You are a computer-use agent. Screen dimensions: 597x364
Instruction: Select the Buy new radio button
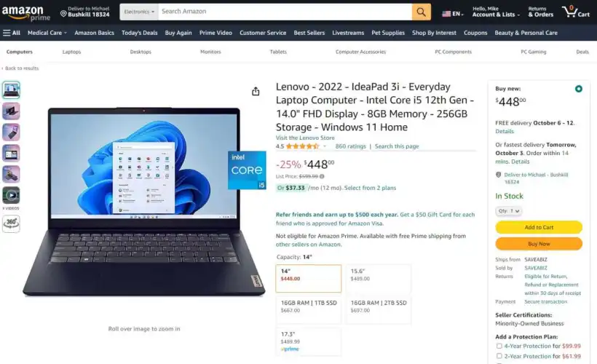[578, 89]
